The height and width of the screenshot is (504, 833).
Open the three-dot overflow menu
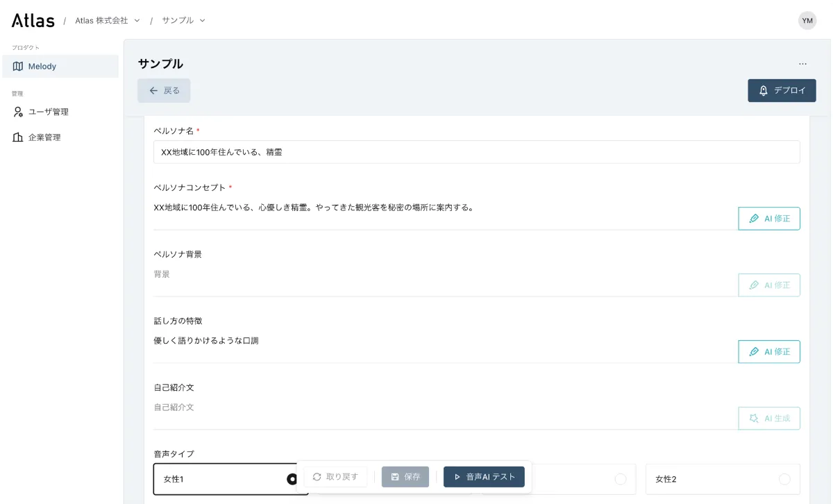(x=802, y=63)
